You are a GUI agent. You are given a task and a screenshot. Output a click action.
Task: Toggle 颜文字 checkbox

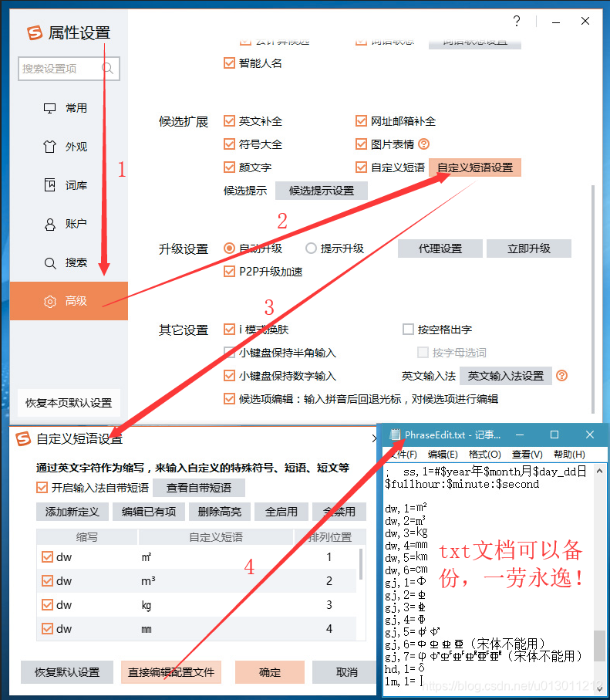tap(229, 167)
